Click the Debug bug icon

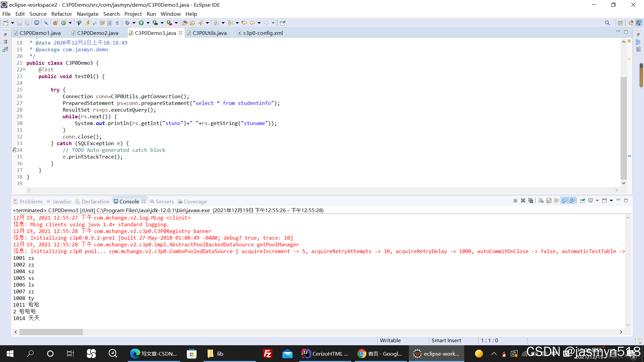tap(127, 23)
